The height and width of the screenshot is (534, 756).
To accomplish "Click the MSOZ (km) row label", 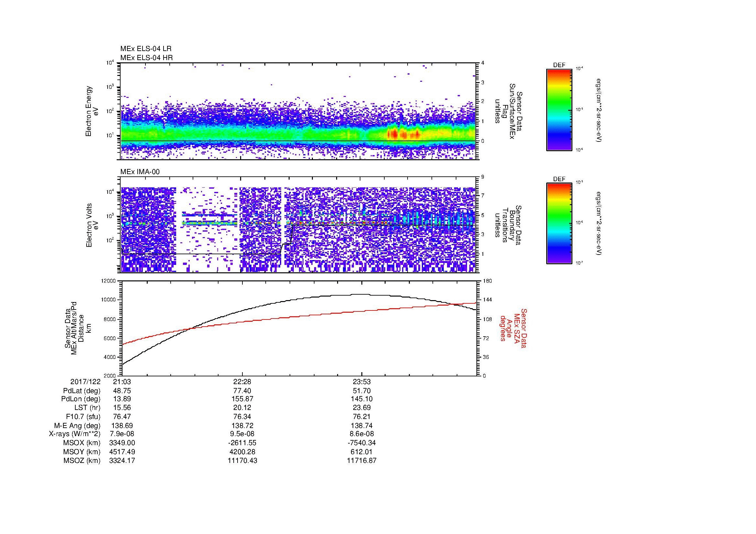I will click(x=82, y=461).
